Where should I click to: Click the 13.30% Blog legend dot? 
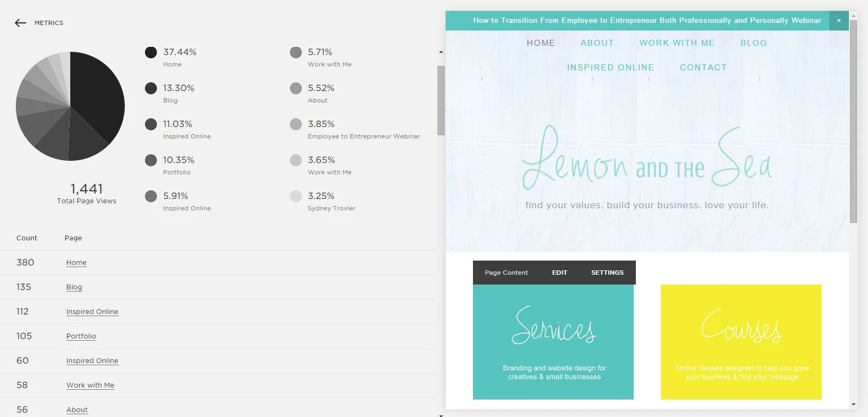151,88
